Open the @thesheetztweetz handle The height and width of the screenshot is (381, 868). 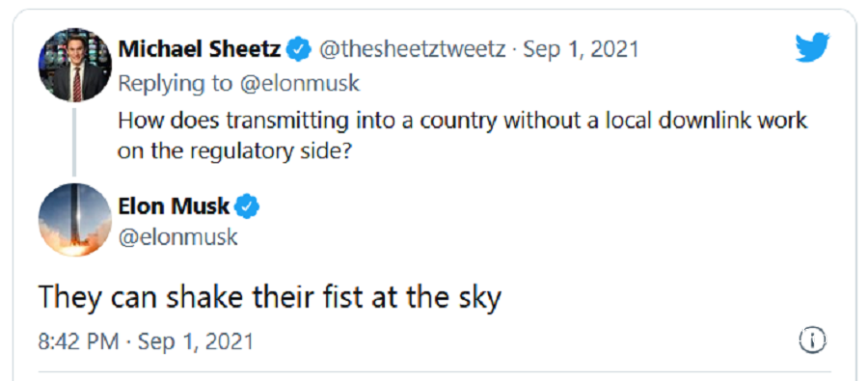[413, 50]
